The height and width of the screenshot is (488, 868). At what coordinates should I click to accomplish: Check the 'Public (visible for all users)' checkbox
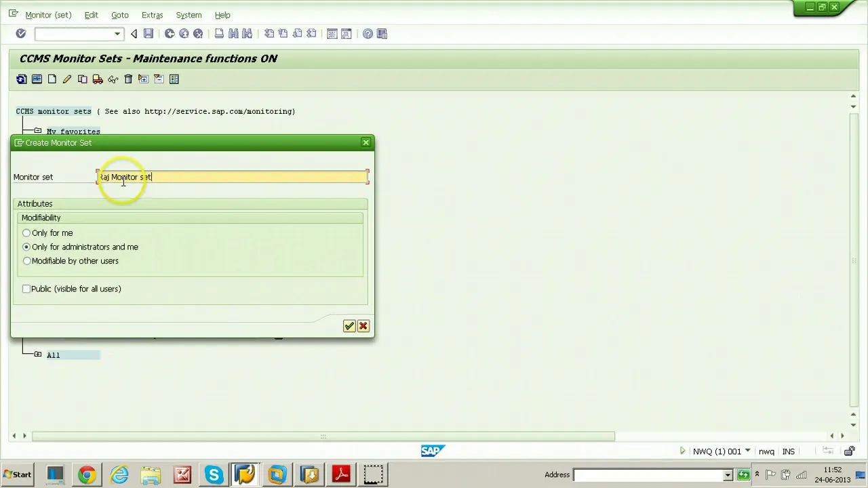(x=26, y=289)
